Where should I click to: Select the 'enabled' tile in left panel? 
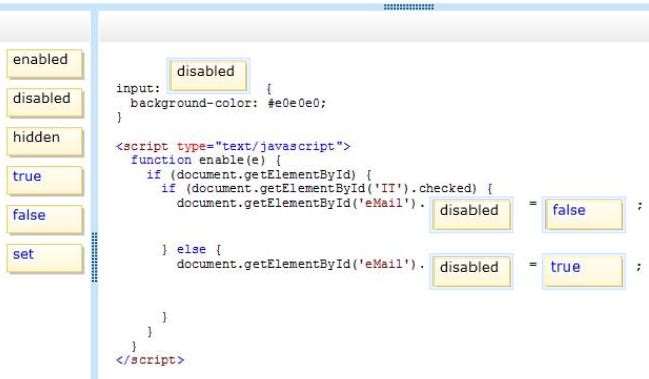45,64
